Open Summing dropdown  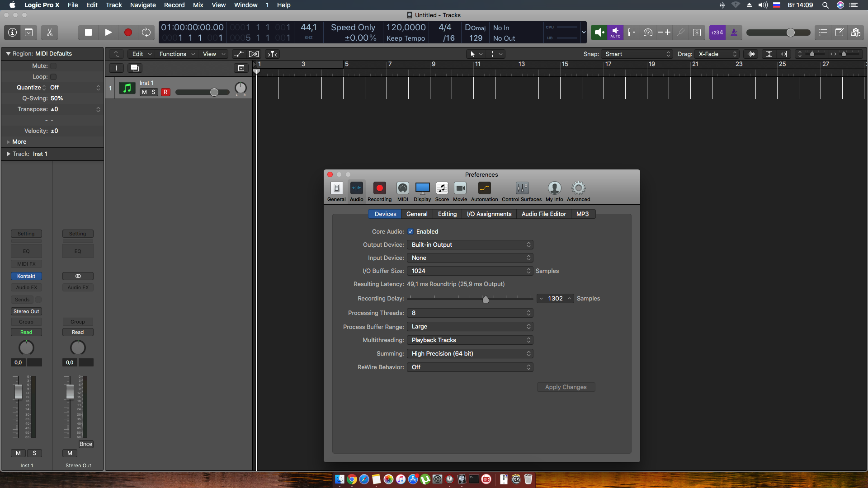coord(470,354)
